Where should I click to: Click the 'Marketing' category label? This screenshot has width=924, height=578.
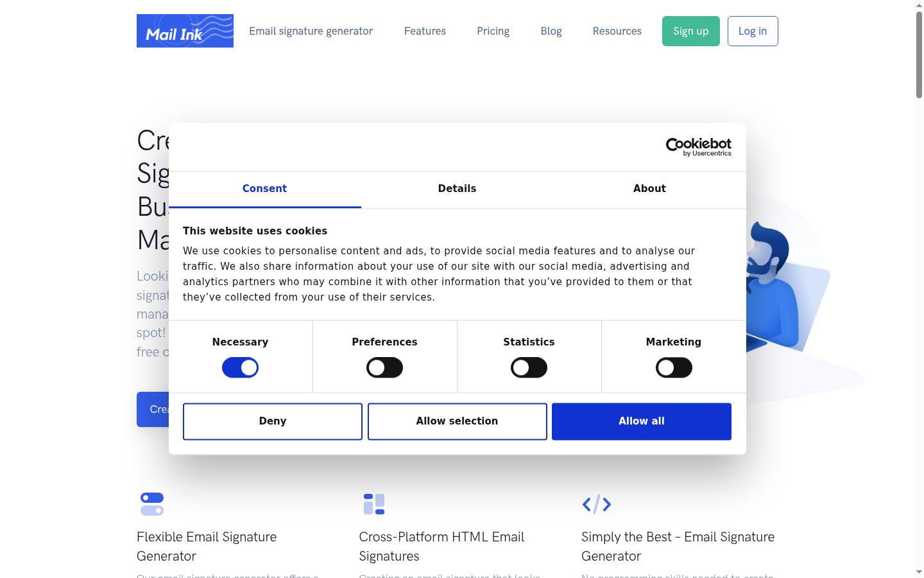coord(674,342)
